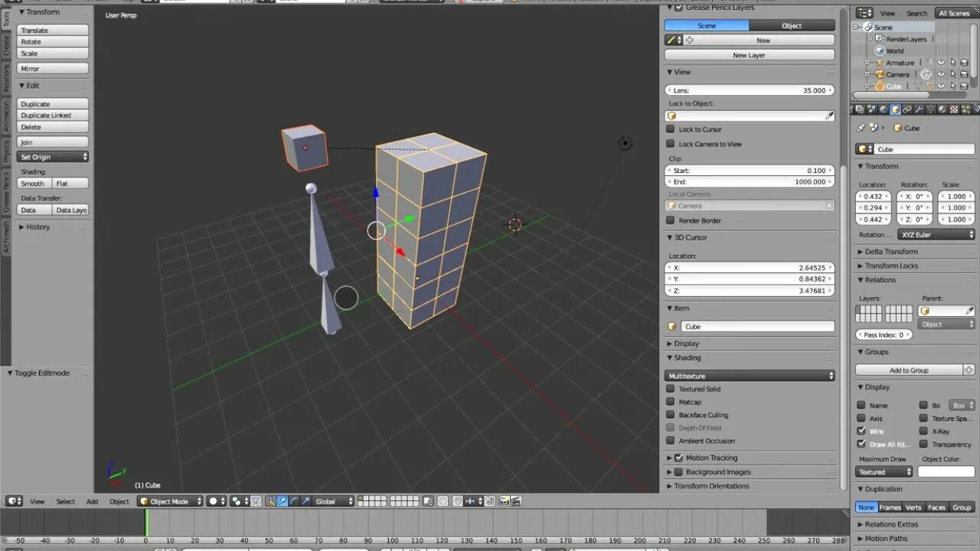Click the eyedropper in Lock to Object field

829,116
